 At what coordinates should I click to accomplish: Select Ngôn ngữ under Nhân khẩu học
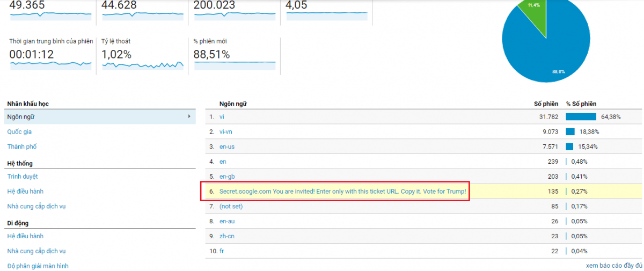coord(100,116)
